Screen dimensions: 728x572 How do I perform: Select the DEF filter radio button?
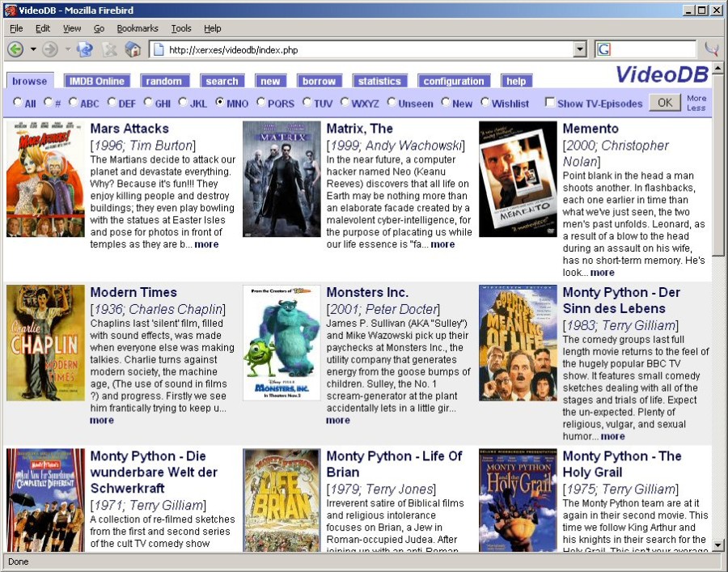[112, 102]
